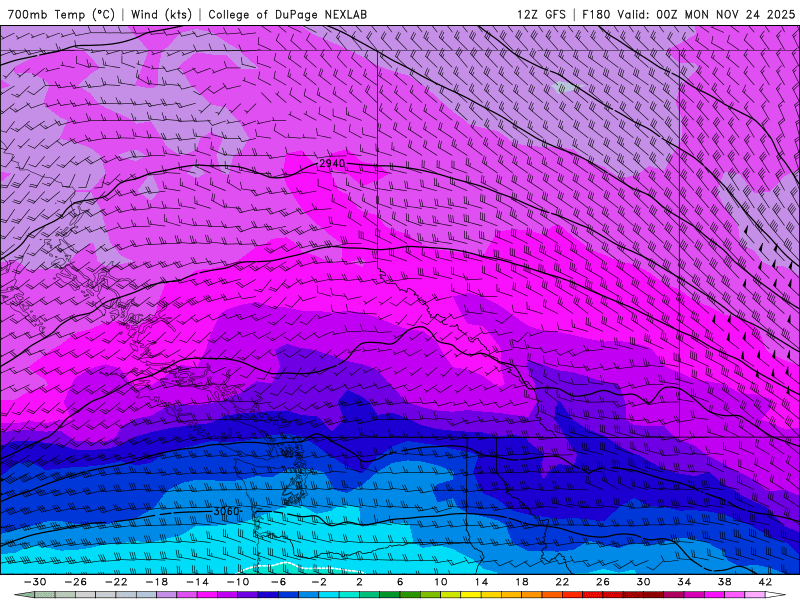Click the "42" color bar label
This screenshot has width=800, height=600.
point(765,582)
